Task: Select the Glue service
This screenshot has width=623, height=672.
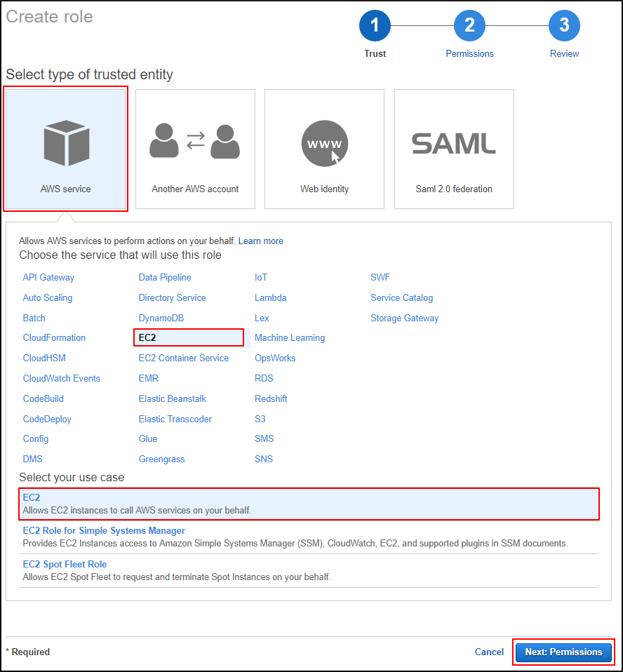Action: tap(148, 439)
